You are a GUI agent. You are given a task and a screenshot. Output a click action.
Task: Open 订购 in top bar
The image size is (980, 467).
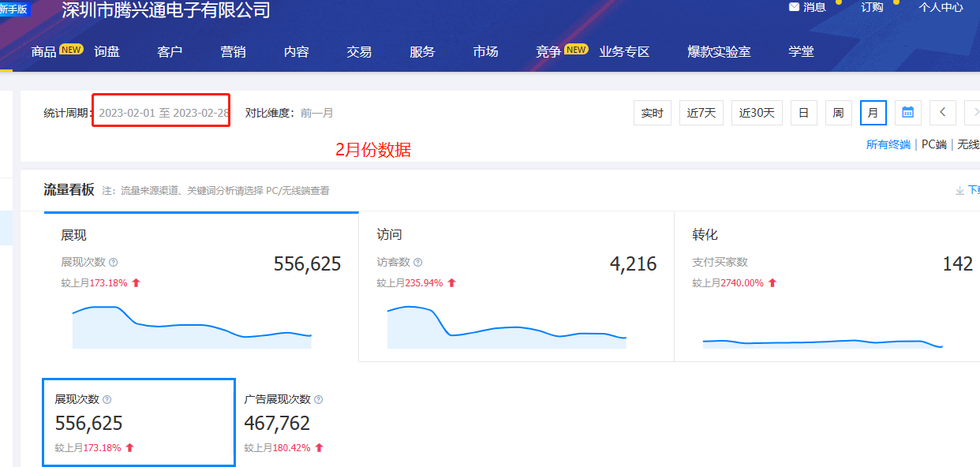[x=873, y=7]
